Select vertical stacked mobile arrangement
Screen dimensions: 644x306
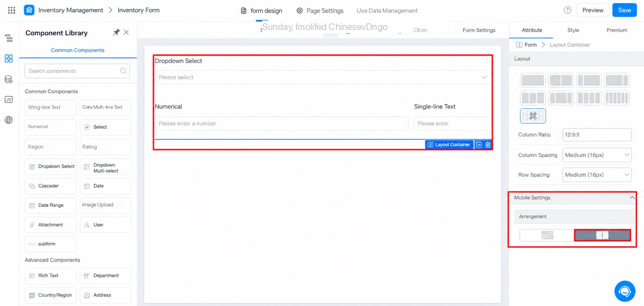pos(547,235)
